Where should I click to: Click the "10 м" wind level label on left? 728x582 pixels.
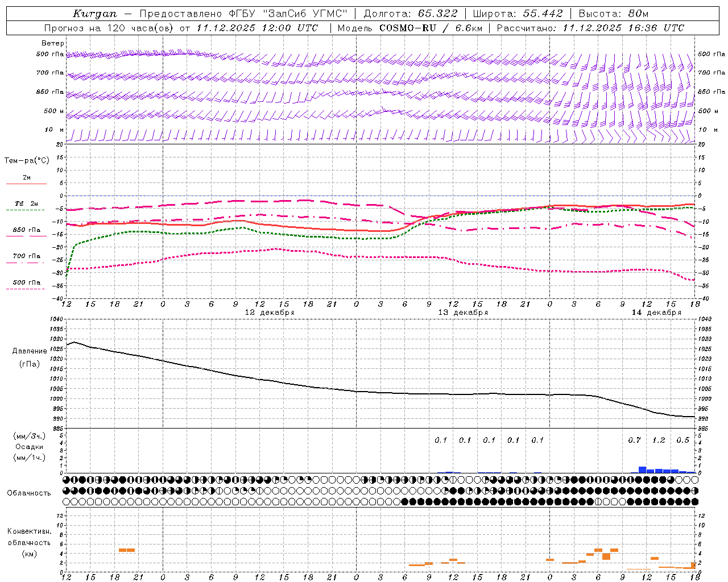[55, 130]
